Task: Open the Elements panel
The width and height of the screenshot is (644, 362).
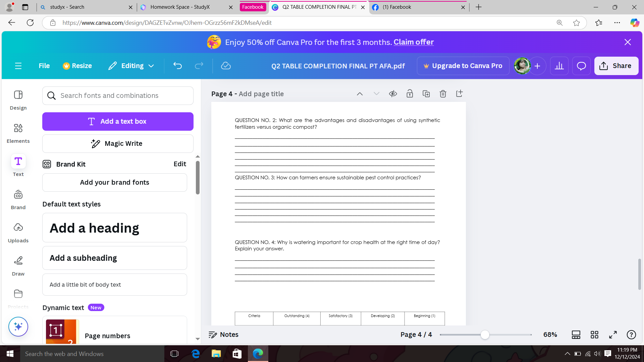Action: click(18, 133)
